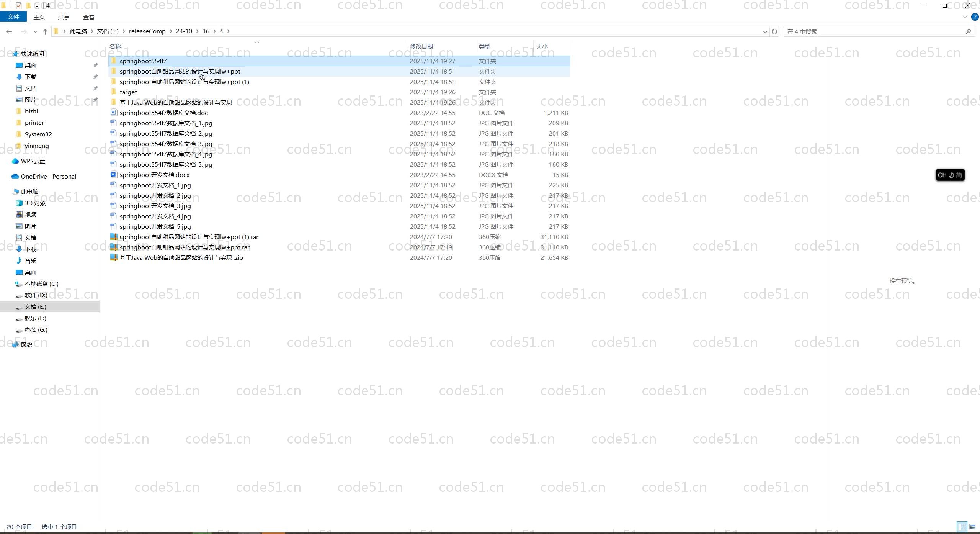Screen dimensions: 980x534
Task: Click the search magnifier icon
Action: [968, 32]
